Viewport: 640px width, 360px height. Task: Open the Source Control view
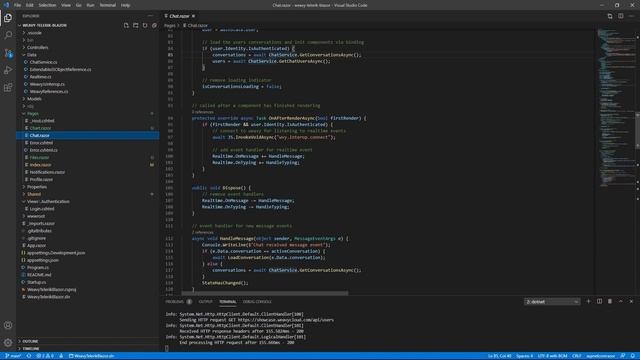click(8, 53)
